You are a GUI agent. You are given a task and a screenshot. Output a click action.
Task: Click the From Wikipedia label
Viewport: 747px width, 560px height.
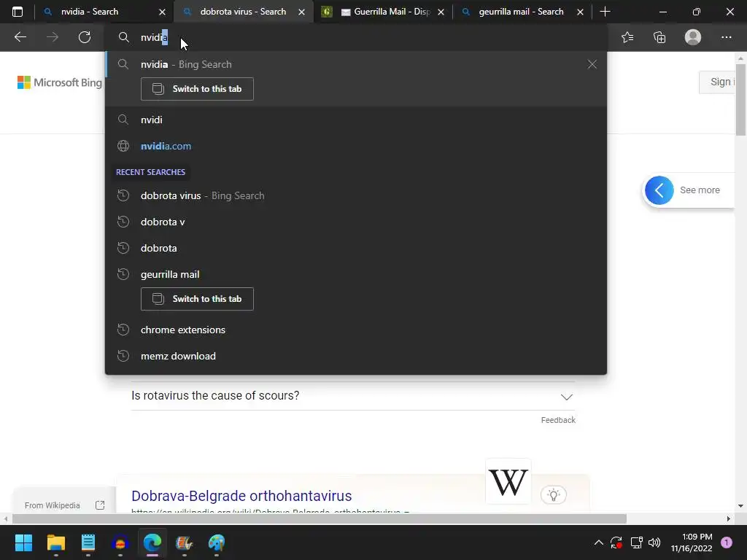coord(53,505)
